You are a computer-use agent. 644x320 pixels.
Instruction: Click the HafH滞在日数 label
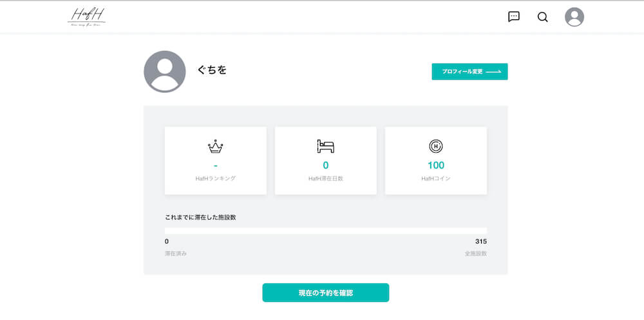tap(326, 179)
